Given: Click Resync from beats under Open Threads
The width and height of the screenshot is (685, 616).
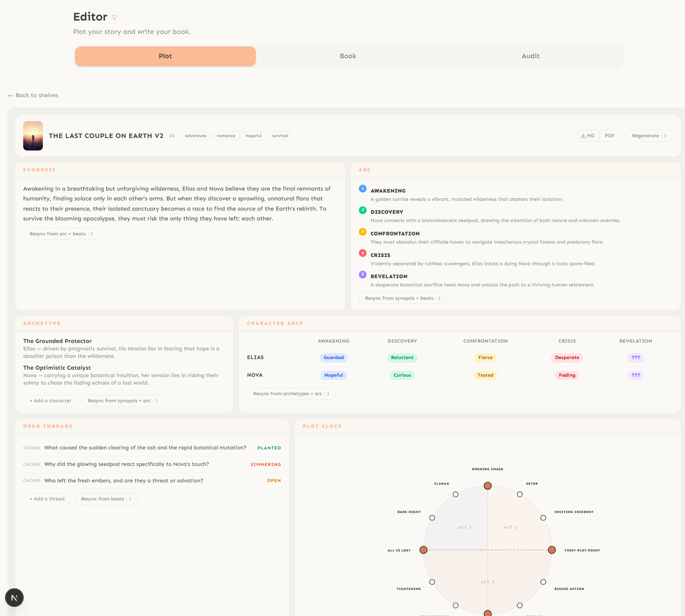Looking at the screenshot, I should 106,499.
